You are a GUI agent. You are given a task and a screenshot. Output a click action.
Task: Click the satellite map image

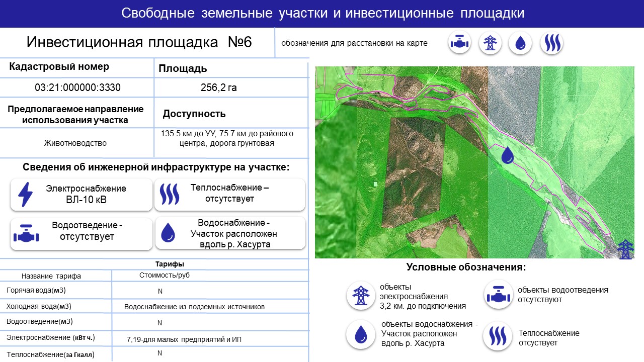pos(474,162)
